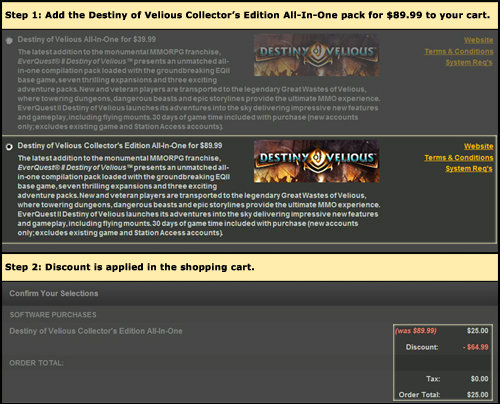Click the dimmed Destiny of Velious banner image

[316, 55]
